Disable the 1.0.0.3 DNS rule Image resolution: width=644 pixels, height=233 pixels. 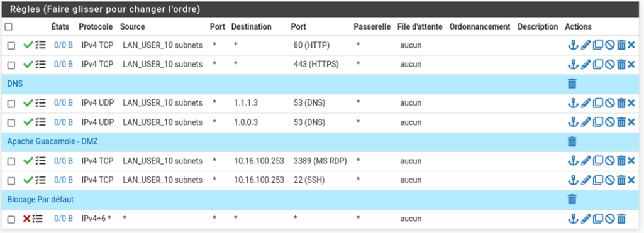coord(610,122)
